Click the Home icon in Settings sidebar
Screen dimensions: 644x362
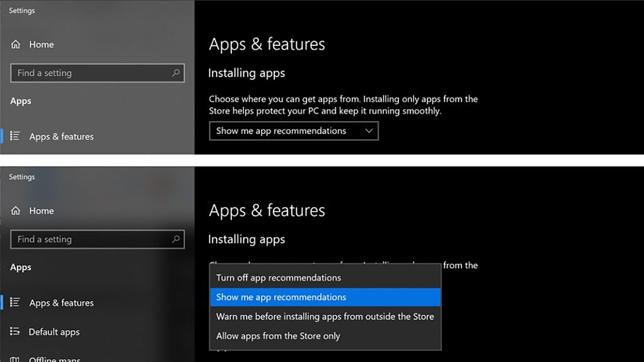(16, 44)
